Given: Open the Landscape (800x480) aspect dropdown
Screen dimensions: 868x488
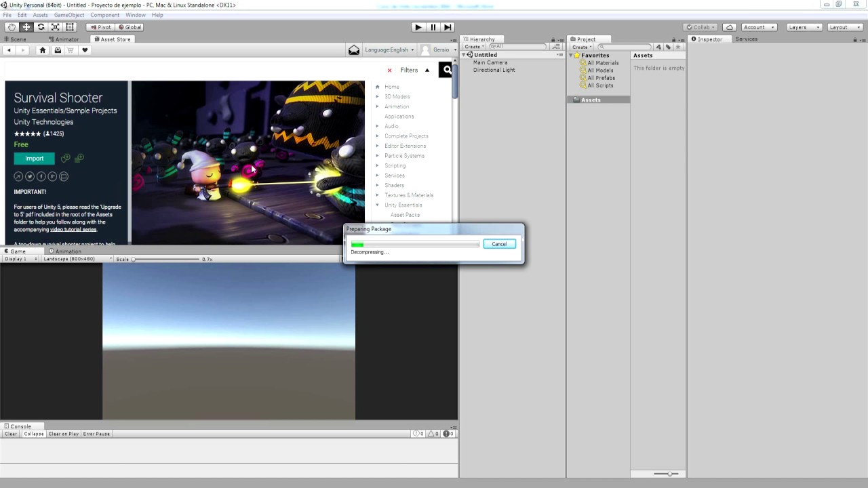Looking at the screenshot, I should 77,259.
